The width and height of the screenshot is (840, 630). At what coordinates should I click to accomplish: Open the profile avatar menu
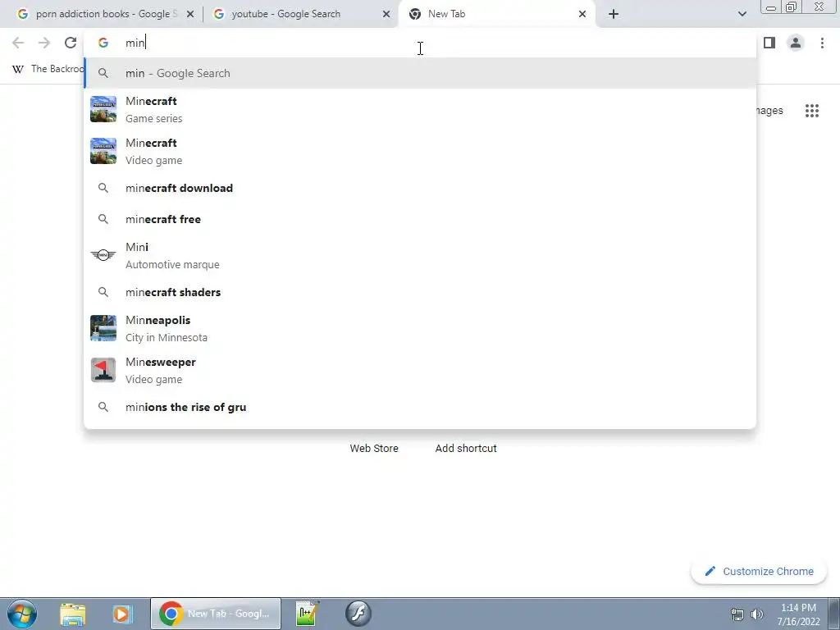coord(796,43)
